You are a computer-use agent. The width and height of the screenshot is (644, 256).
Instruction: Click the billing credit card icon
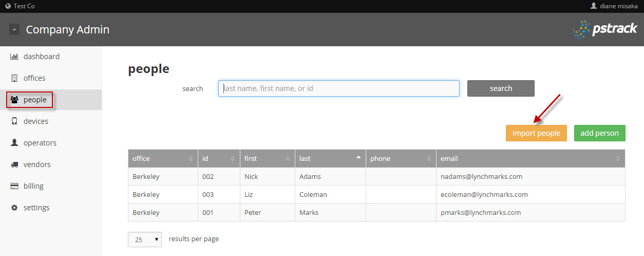pyautogui.click(x=14, y=186)
